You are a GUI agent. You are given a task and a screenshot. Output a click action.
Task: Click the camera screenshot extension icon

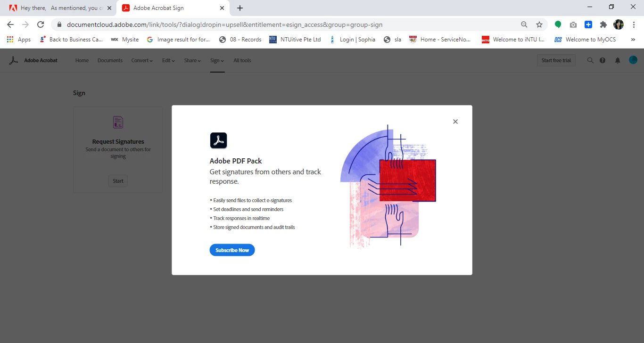[x=573, y=24]
